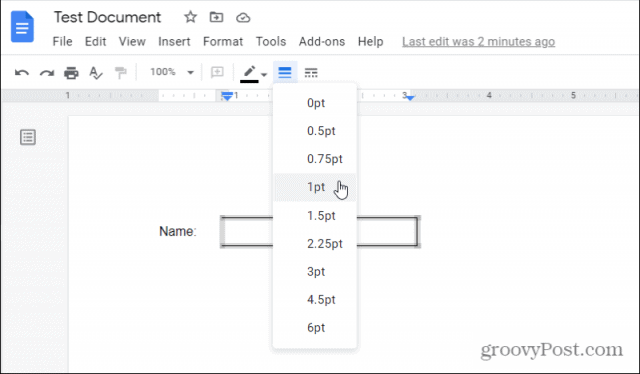This screenshot has width=640, height=374.
Task: Select 1.5pt border weight
Action: (315, 216)
